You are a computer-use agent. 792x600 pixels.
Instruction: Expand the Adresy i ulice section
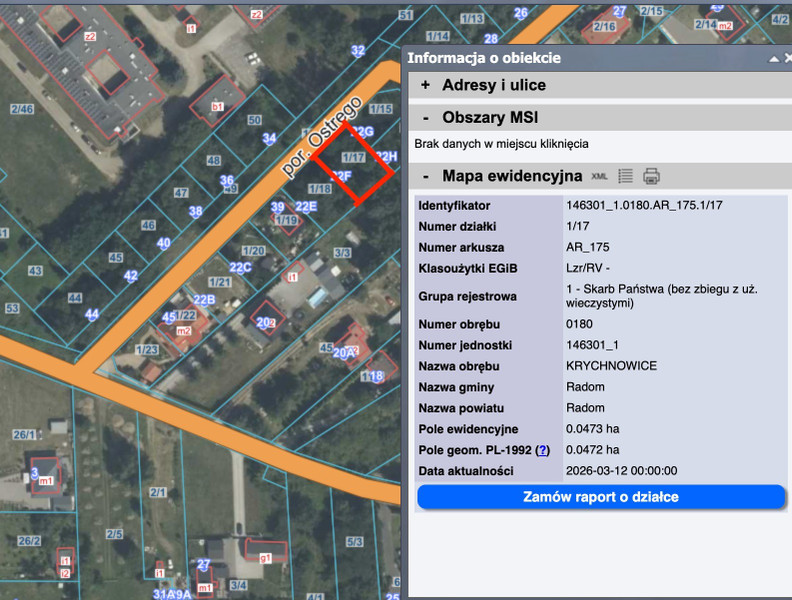pyautogui.click(x=425, y=86)
